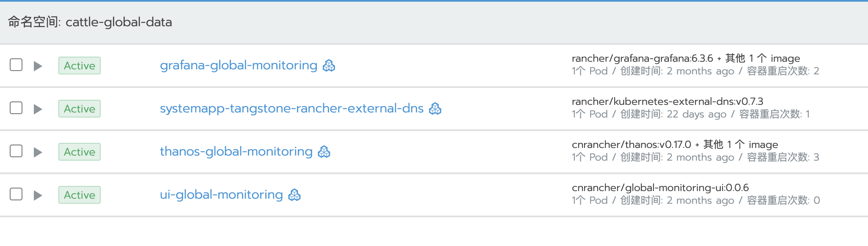Click the workload icon beside ui-global-monitoring
The height and width of the screenshot is (246, 868).
[294, 195]
